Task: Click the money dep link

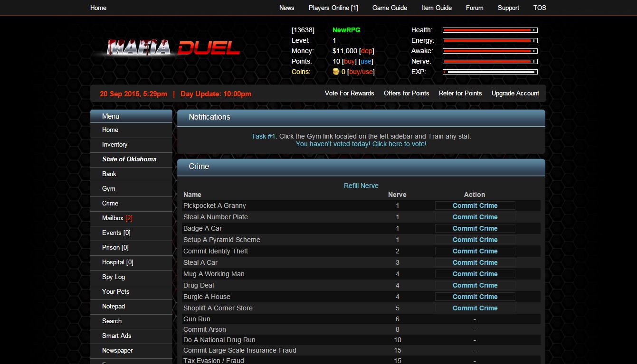Action: point(367,51)
